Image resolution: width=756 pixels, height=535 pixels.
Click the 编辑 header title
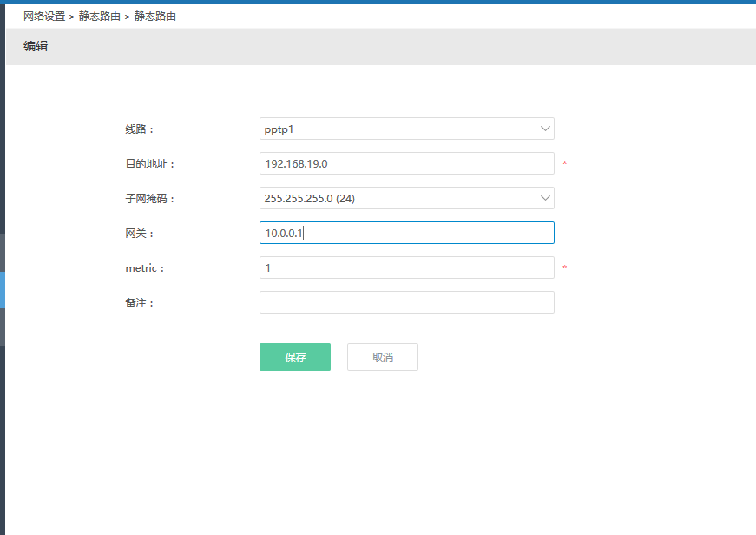pos(36,47)
